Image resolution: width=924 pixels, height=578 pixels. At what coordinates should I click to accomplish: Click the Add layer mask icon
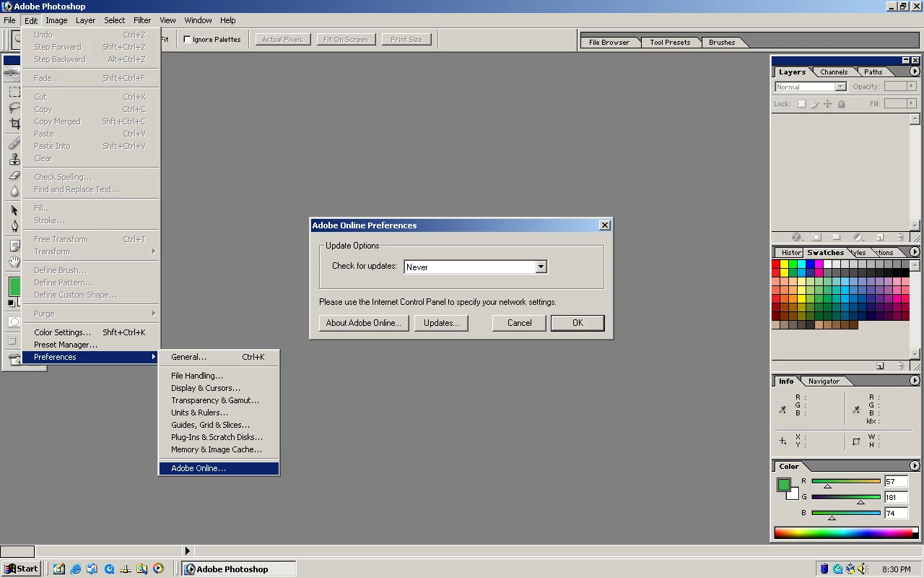(817, 237)
